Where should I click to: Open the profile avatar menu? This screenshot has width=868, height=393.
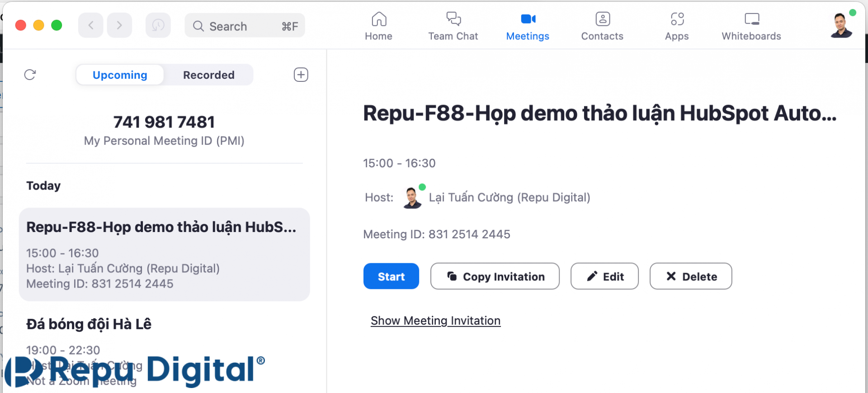(x=841, y=25)
